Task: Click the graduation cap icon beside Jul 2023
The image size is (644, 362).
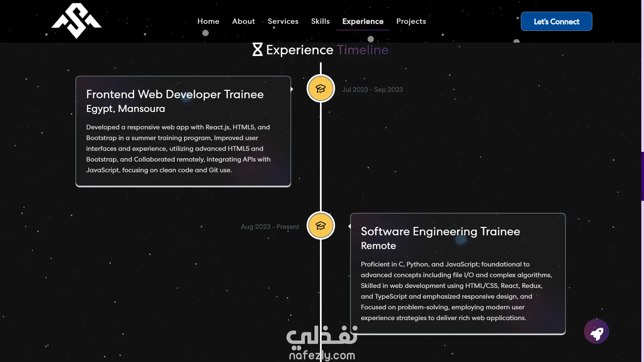Action: (x=321, y=89)
